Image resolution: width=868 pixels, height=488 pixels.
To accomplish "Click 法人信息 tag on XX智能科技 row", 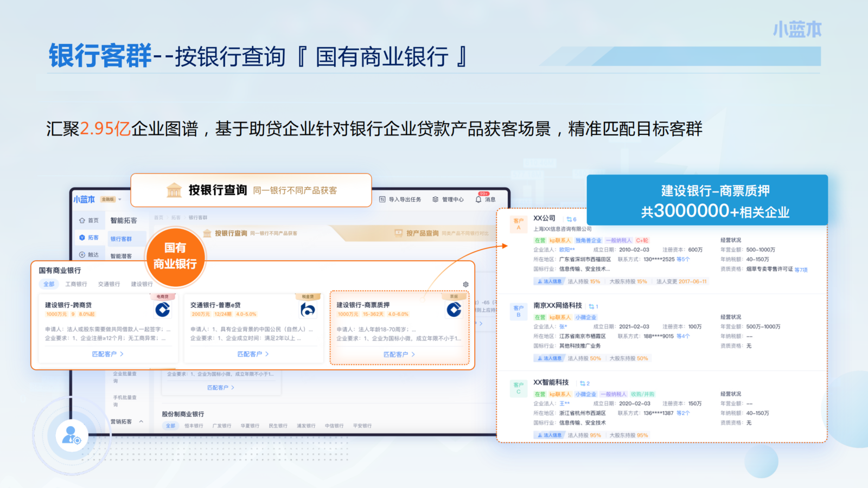I will click(x=549, y=435).
